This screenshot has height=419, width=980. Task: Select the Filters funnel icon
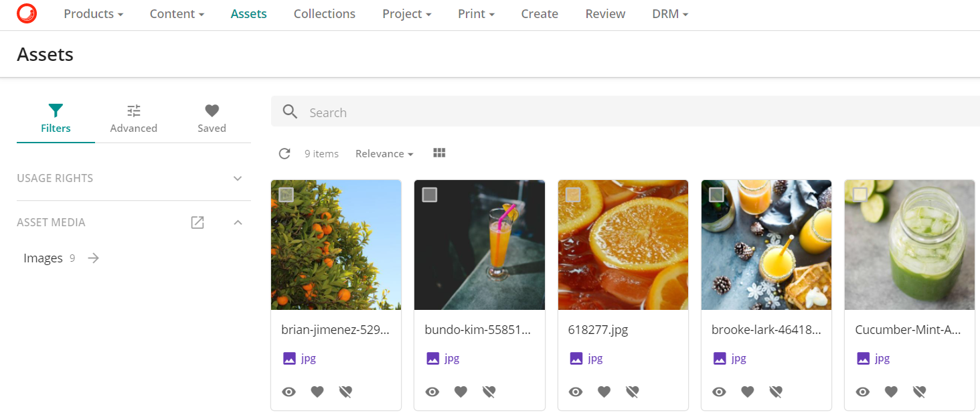point(56,110)
